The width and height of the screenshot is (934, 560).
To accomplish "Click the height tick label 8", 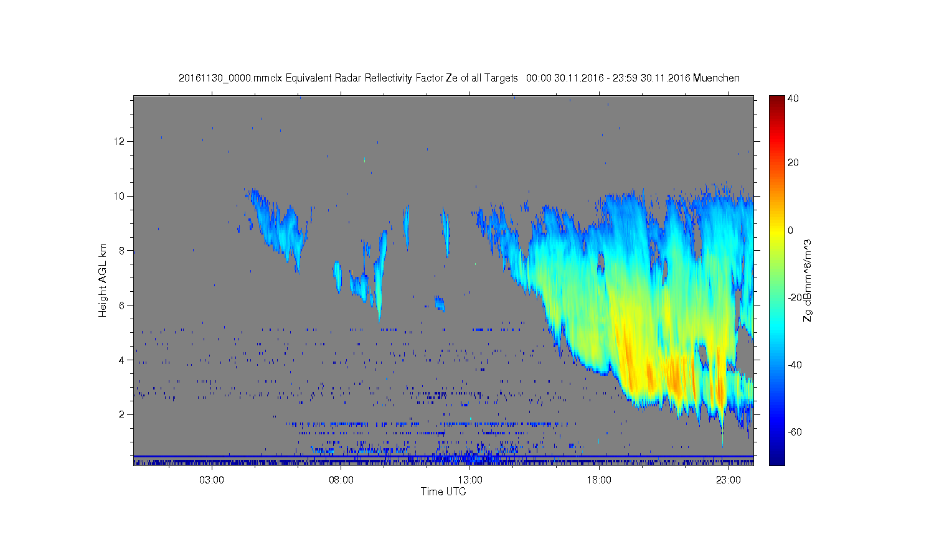I will (x=122, y=251).
